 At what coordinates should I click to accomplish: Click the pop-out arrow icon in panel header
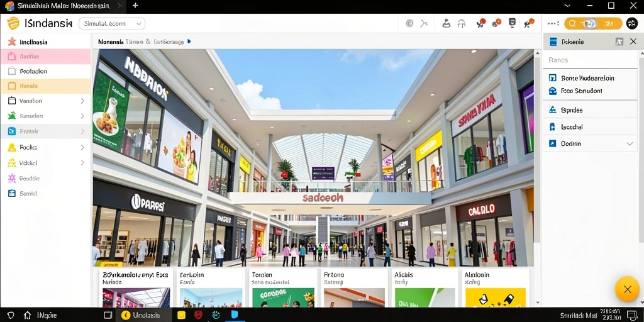[x=619, y=42]
